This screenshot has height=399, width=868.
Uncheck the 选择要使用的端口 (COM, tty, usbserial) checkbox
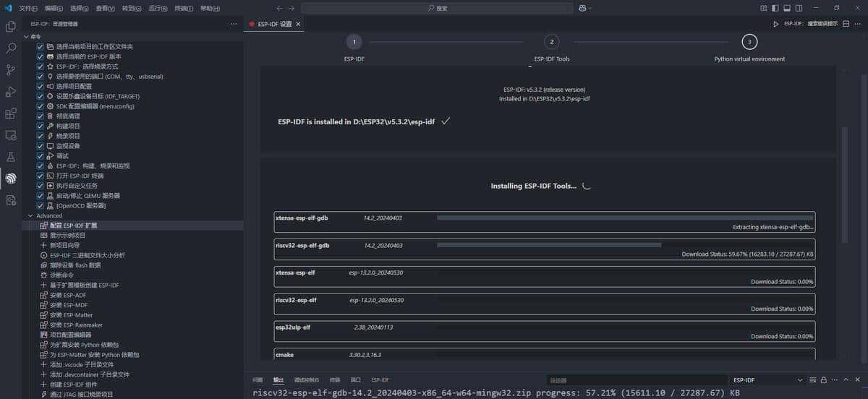coord(41,76)
